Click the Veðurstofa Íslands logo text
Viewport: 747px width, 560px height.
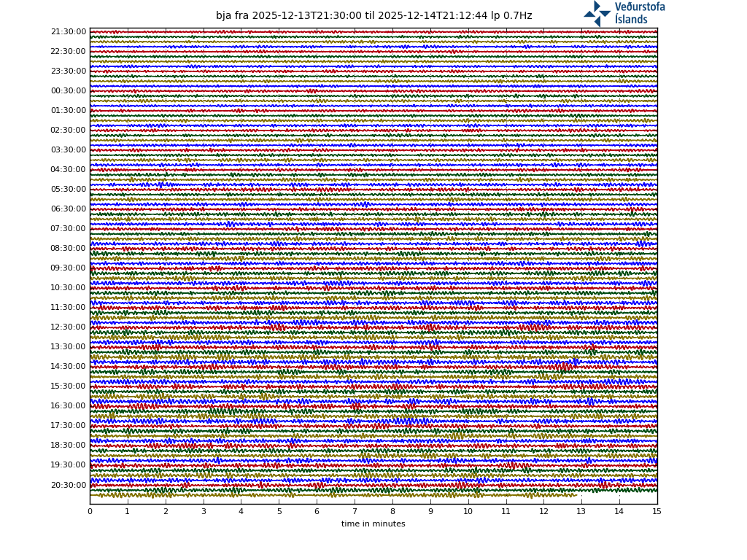(x=639, y=13)
